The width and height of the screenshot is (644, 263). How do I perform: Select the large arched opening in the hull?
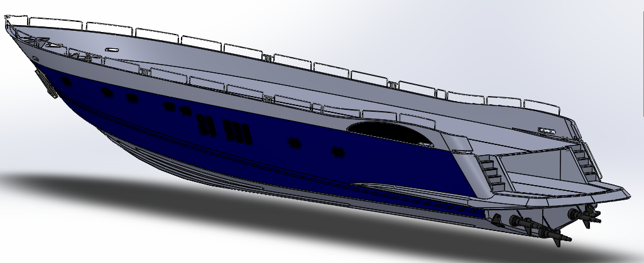tap(390, 133)
